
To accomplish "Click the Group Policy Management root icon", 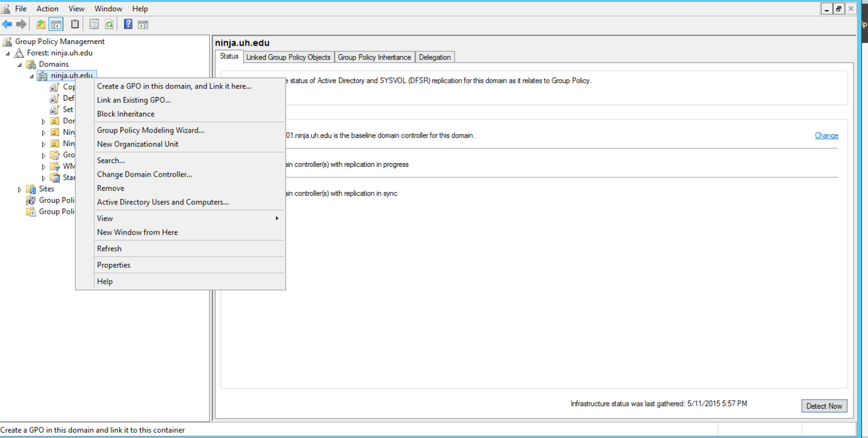I will 7,42.
